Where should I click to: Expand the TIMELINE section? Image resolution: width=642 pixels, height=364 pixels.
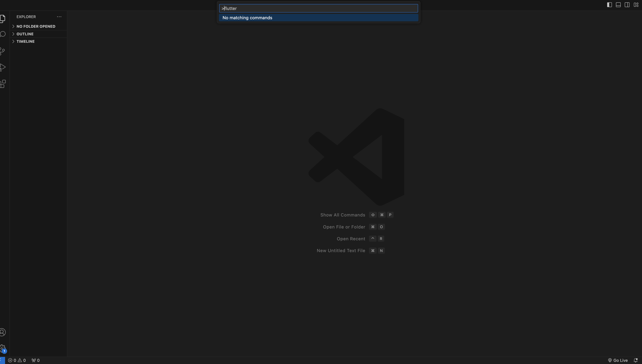[38, 41]
